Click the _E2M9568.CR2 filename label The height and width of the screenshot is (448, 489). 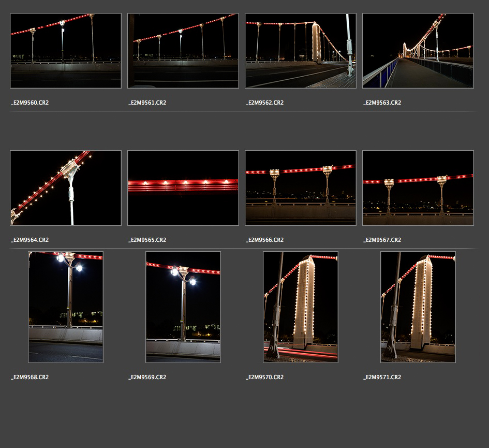point(30,378)
